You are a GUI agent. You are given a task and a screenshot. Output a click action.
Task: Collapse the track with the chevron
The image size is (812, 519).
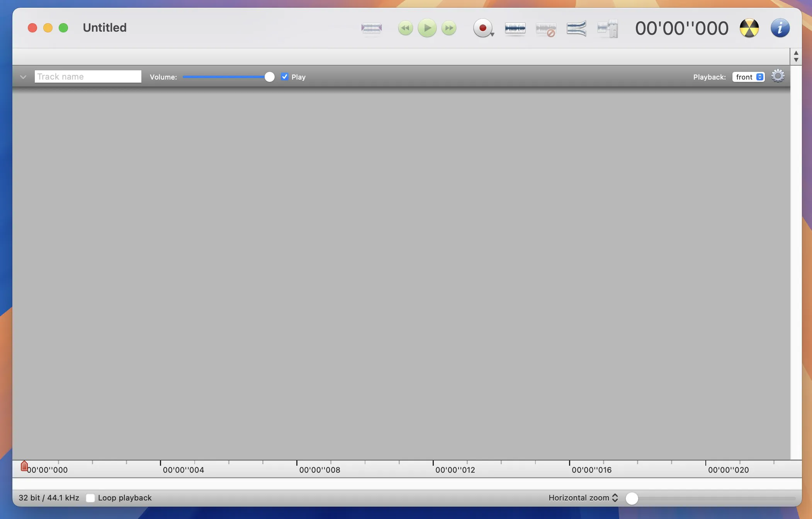click(23, 77)
